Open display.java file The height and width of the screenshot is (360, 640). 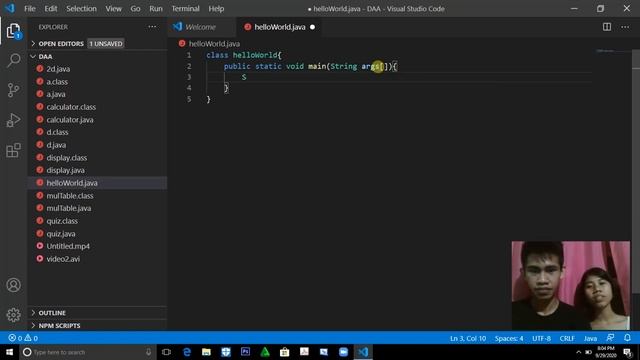coord(97,170)
